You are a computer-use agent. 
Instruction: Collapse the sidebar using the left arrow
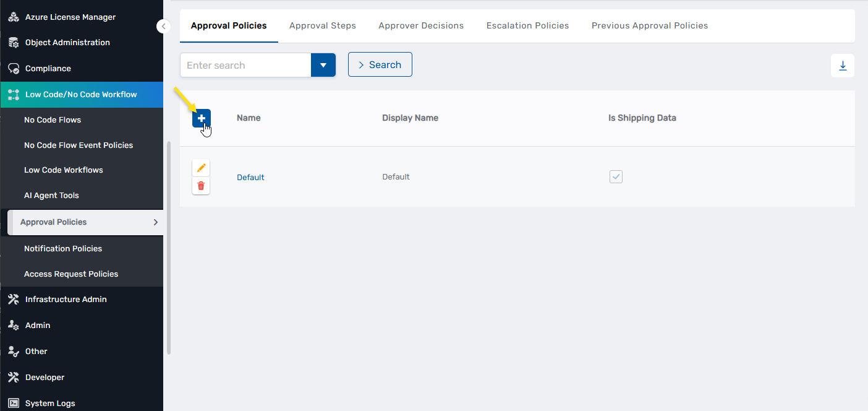pyautogui.click(x=163, y=26)
